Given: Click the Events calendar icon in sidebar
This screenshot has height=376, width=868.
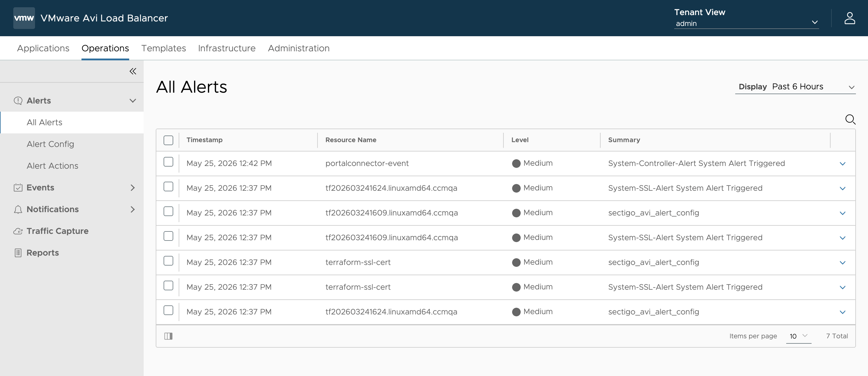Looking at the screenshot, I should tap(18, 188).
